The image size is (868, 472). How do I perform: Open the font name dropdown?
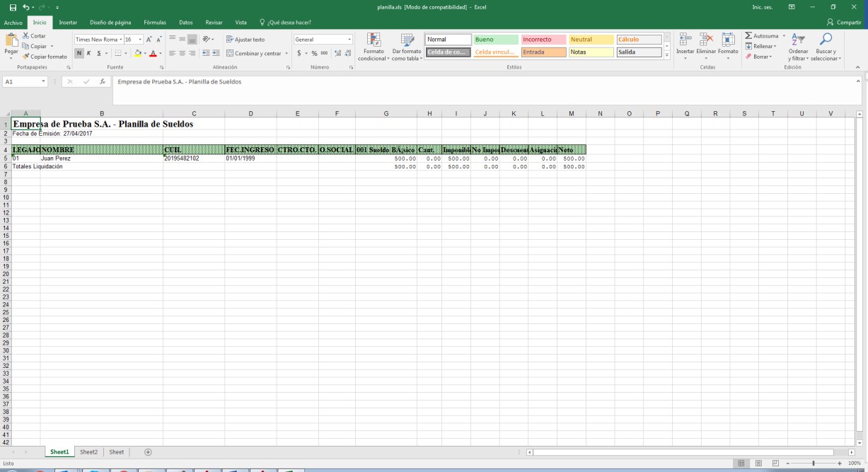(121, 40)
